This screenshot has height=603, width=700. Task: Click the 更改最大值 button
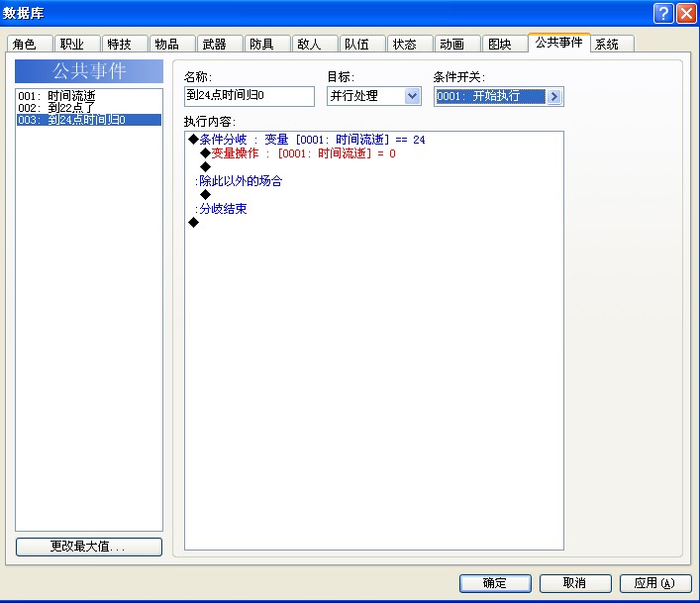pos(89,547)
